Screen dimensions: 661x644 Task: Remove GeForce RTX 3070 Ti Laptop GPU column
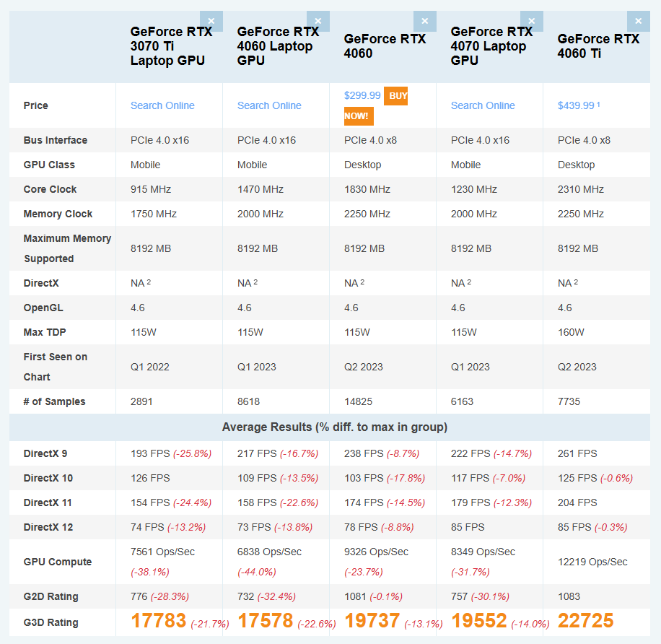211,22
